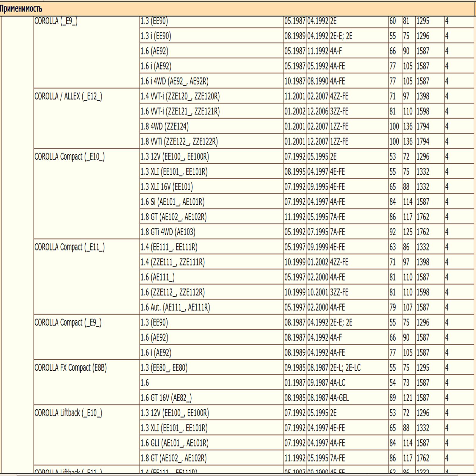Select the COROLLA / ALLEX (_E12_) model cell

68,96
